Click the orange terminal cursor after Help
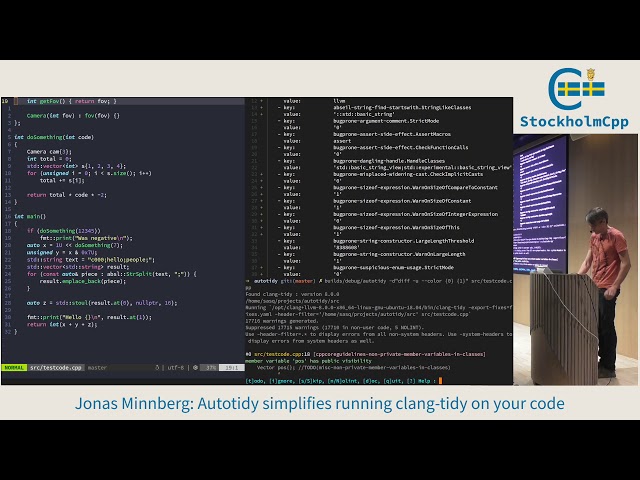 (x=440, y=381)
